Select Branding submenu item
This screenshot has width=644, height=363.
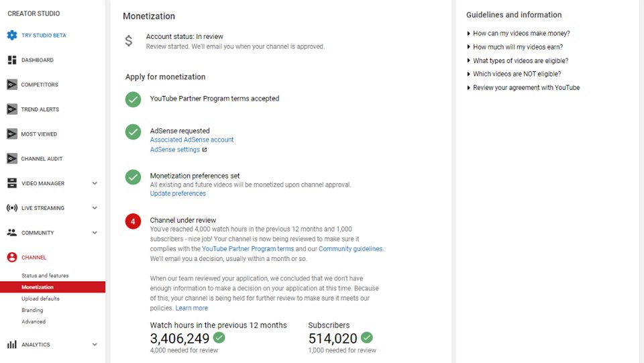point(32,310)
